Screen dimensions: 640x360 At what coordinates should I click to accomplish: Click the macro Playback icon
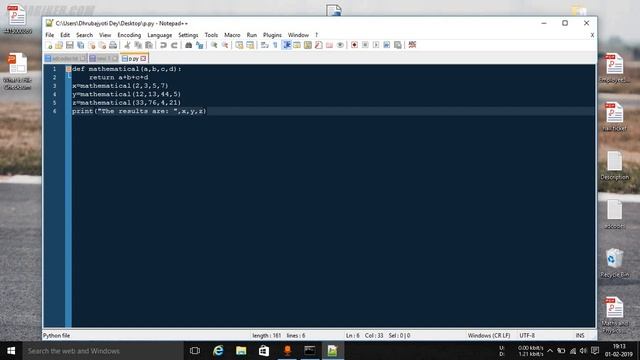(376, 45)
